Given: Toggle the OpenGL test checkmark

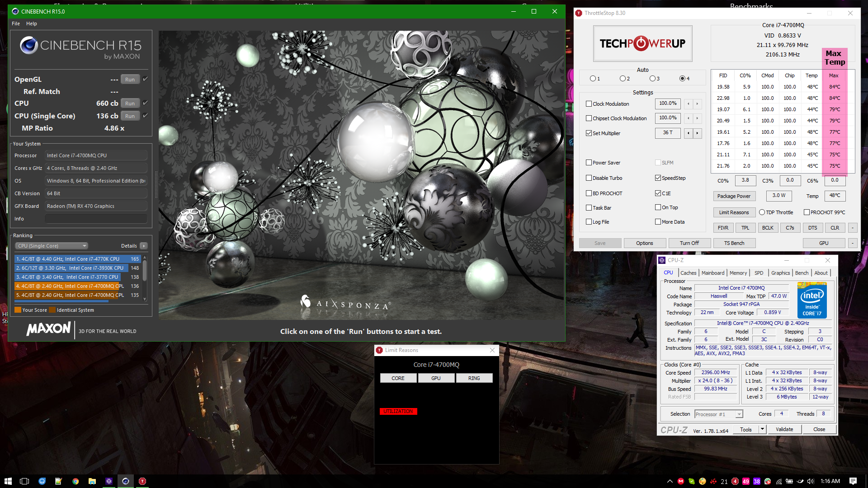Looking at the screenshot, I should point(146,79).
